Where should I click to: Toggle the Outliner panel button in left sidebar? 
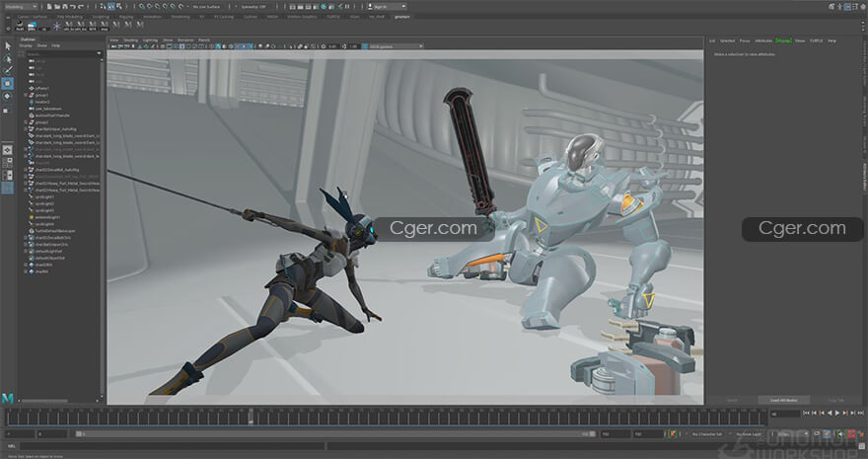(7, 189)
